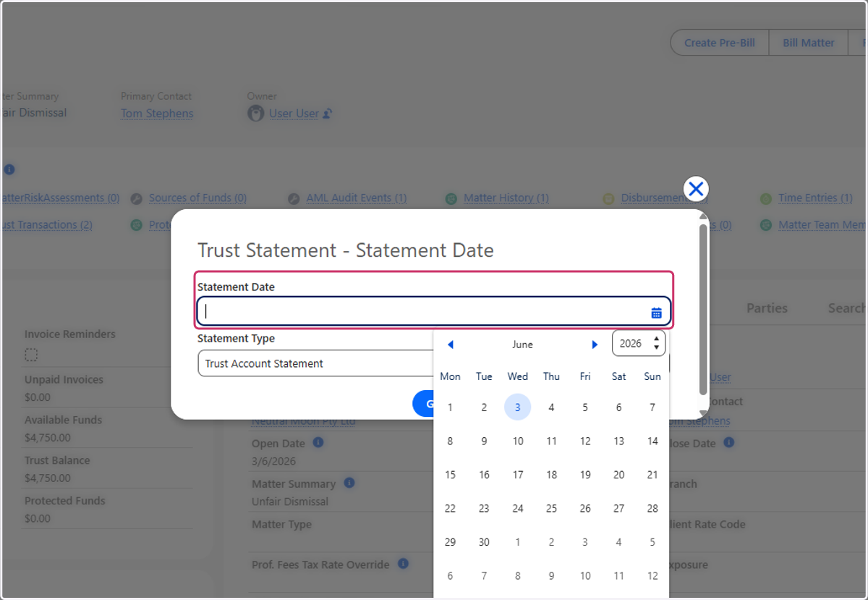Open AML Audit Events (1) link
Viewport: 868px width, 600px height.
pyautogui.click(x=356, y=198)
